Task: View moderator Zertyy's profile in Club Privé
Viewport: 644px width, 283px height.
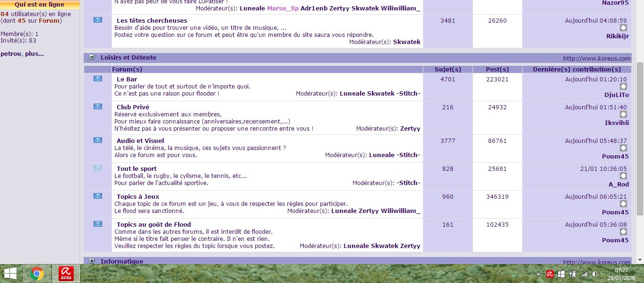Action: tap(410, 128)
